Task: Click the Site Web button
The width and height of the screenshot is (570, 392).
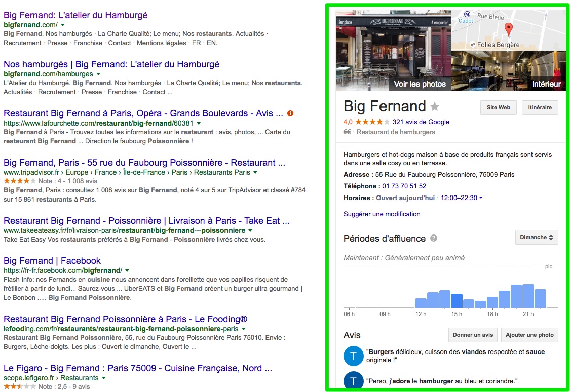Action: [499, 107]
